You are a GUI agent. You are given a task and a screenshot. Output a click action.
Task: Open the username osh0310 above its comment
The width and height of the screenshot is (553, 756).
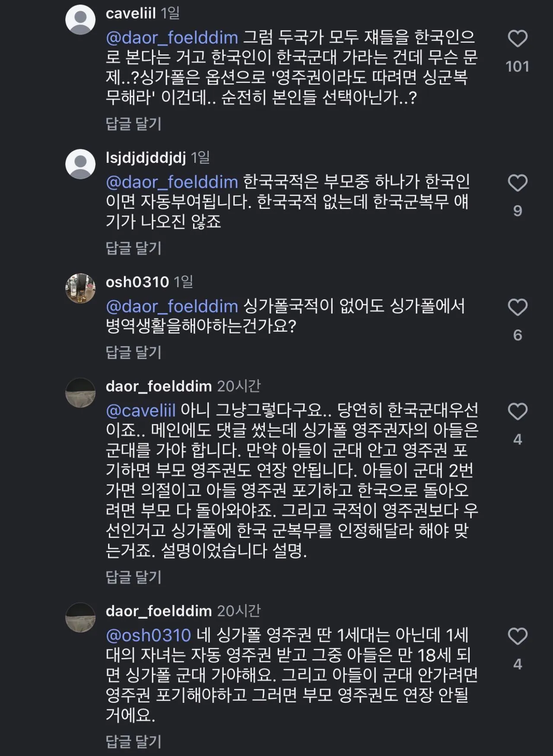(137, 282)
